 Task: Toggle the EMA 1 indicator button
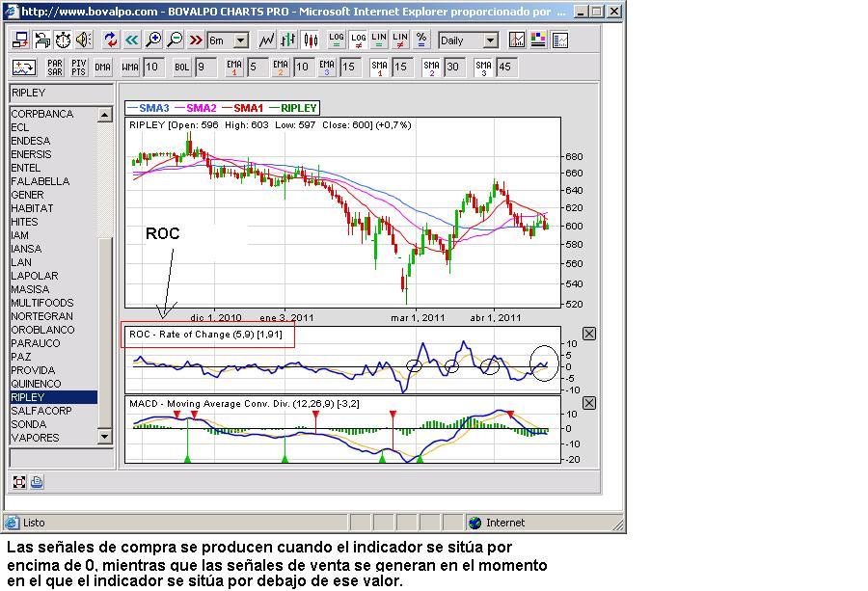(x=234, y=67)
